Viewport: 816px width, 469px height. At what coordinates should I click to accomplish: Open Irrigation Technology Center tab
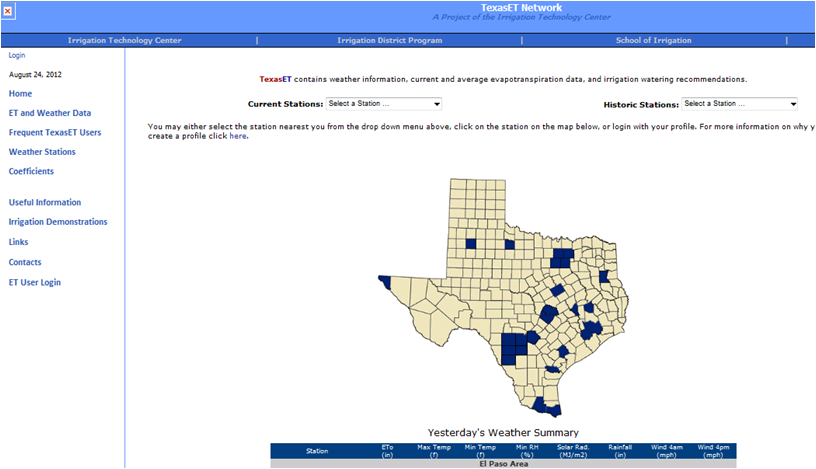pyautogui.click(x=124, y=40)
